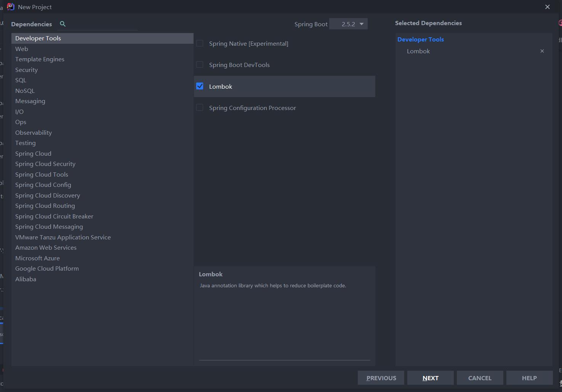Choose the Ops category
Image resolution: width=562 pixels, height=392 pixels.
pos(102,122)
